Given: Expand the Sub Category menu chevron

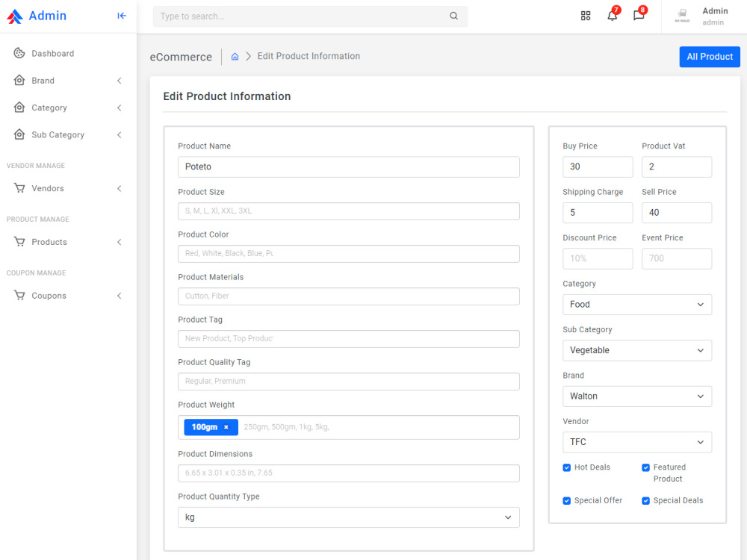Looking at the screenshot, I should point(119,134).
